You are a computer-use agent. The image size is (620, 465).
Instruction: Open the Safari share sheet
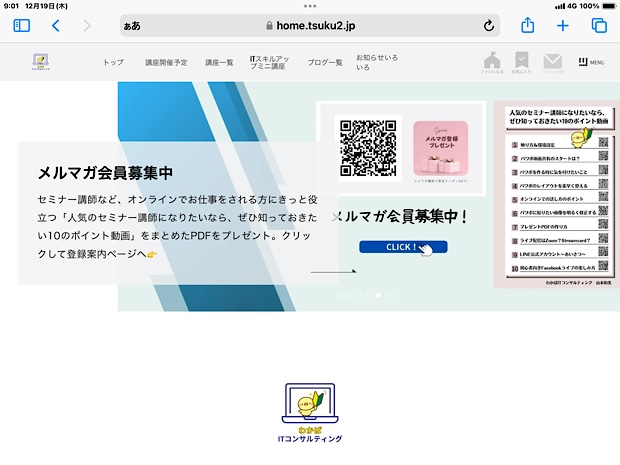[x=528, y=26]
